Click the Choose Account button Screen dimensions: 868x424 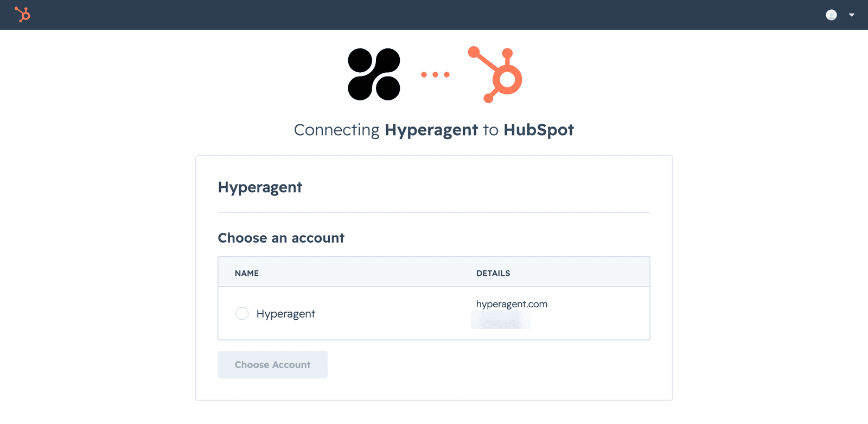coord(272,365)
